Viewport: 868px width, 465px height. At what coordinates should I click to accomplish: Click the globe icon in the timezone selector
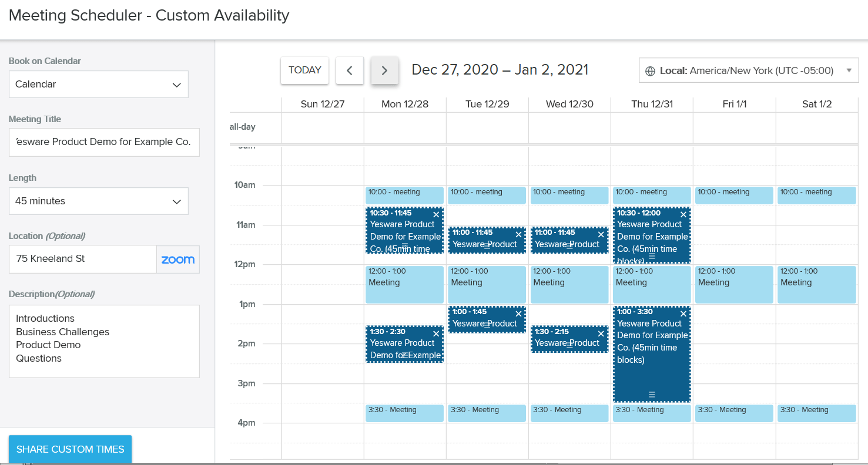650,70
